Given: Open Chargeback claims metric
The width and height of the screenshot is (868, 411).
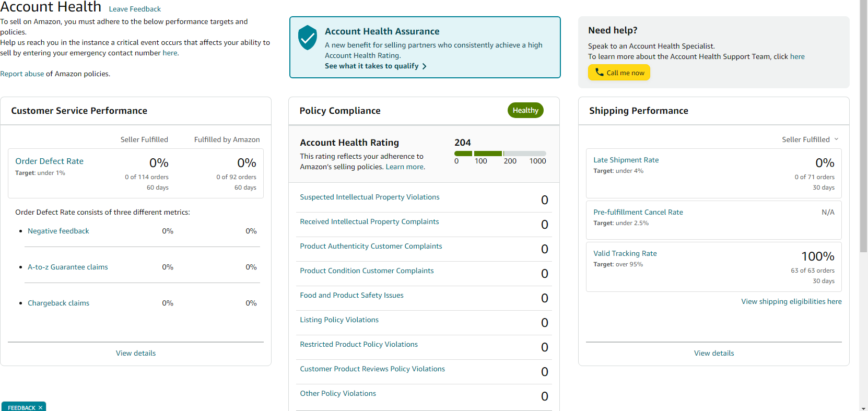Looking at the screenshot, I should 58,303.
